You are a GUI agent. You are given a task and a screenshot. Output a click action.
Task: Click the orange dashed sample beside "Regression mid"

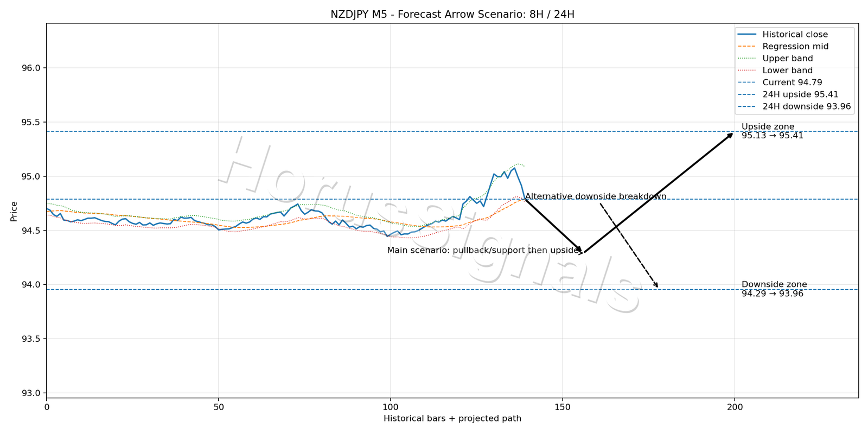(748, 46)
